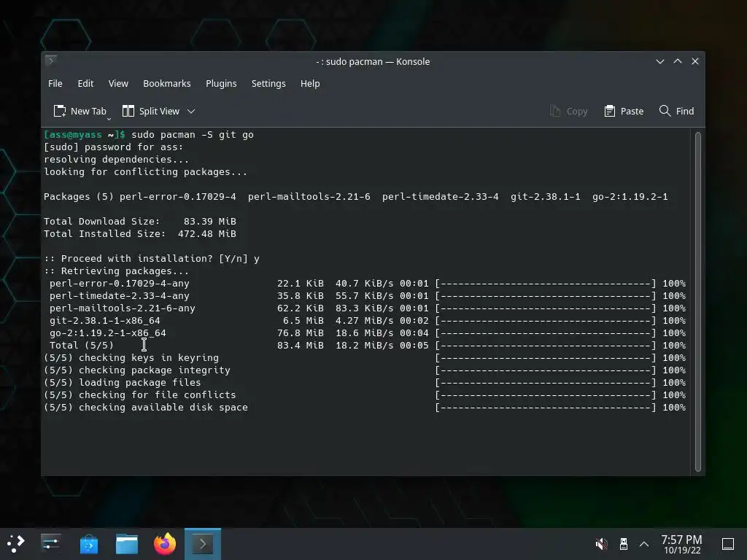
Task: Expand the Split View dropdown chevron
Action: [191, 111]
